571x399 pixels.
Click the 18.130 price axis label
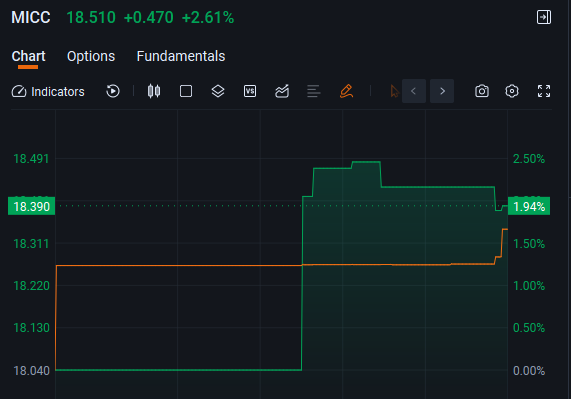(x=31, y=328)
